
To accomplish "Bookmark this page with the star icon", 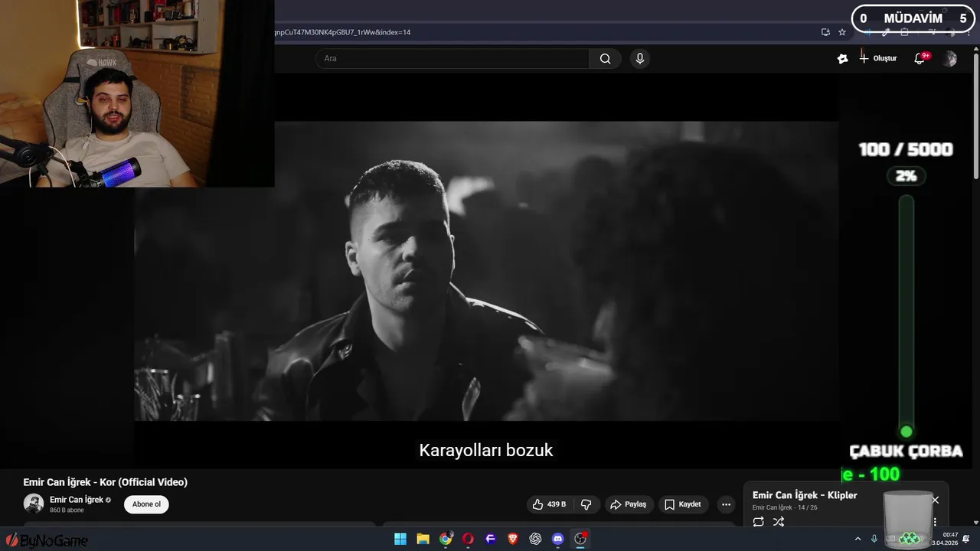I will pyautogui.click(x=842, y=32).
